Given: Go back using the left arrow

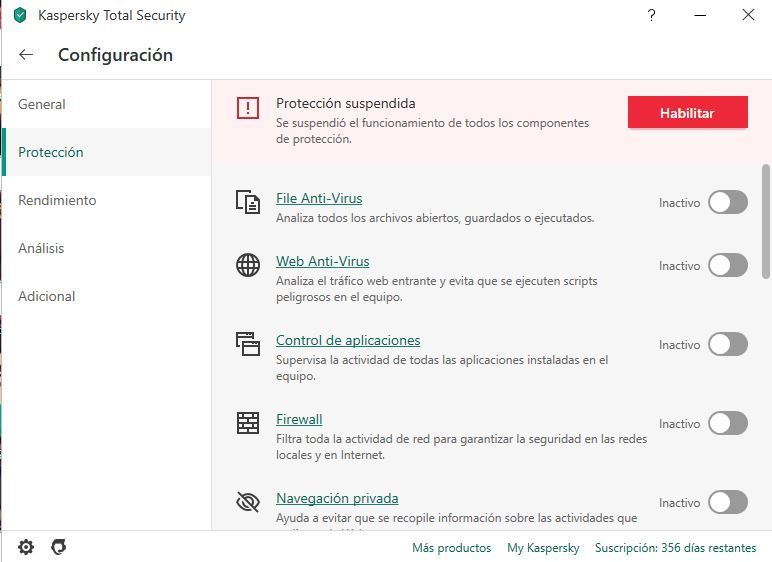Looking at the screenshot, I should (x=26, y=55).
